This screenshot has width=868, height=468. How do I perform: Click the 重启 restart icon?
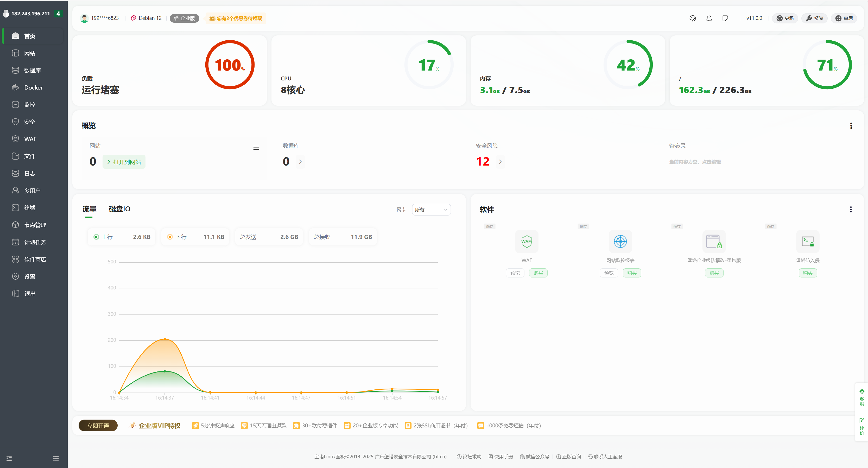(844, 18)
